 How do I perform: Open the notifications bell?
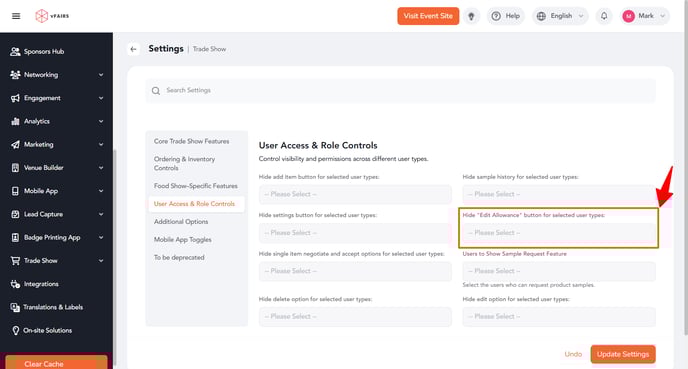604,16
